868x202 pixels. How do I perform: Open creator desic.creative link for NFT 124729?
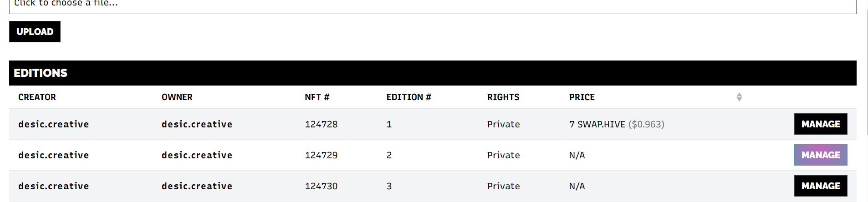[x=54, y=155]
